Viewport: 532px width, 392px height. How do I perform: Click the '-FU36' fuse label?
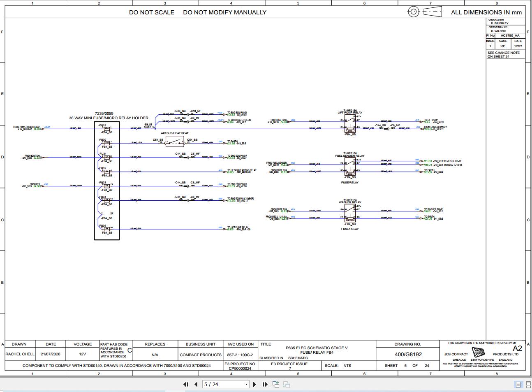pos(102,225)
